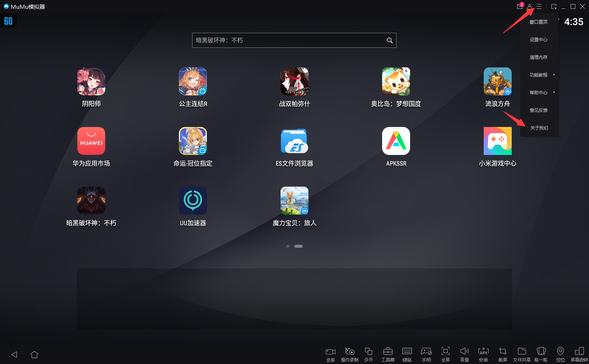Launch 暗黑破坏神：不朽 game icon
The width and height of the screenshot is (589, 364).
91,201
